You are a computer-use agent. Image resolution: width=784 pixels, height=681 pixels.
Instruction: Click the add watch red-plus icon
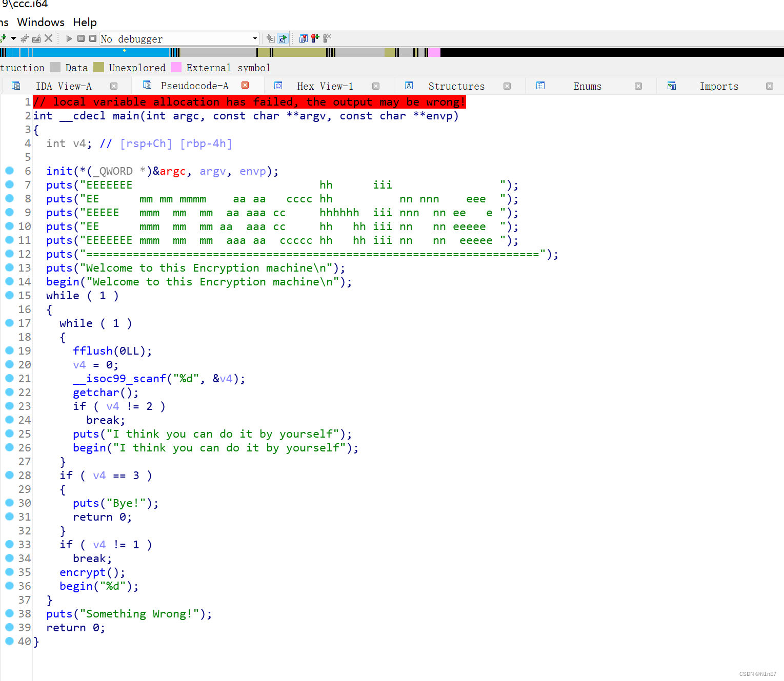click(315, 38)
